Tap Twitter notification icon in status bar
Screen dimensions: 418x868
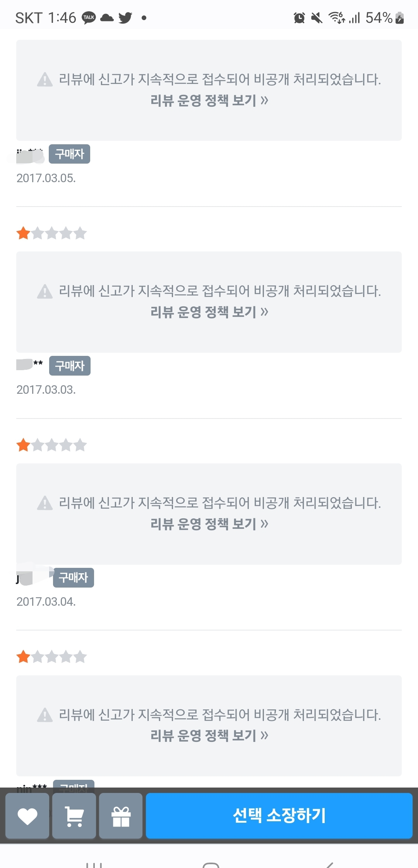click(125, 18)
